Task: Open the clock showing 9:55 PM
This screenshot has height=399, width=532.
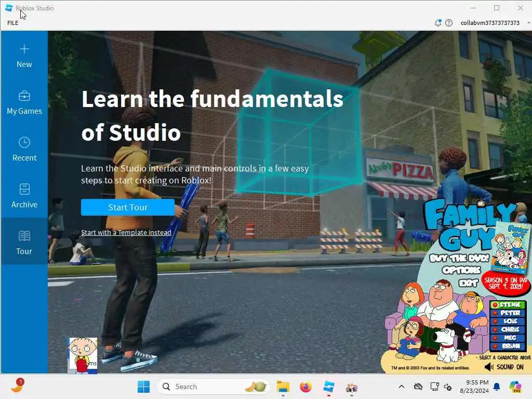Action: coord(474,387)
